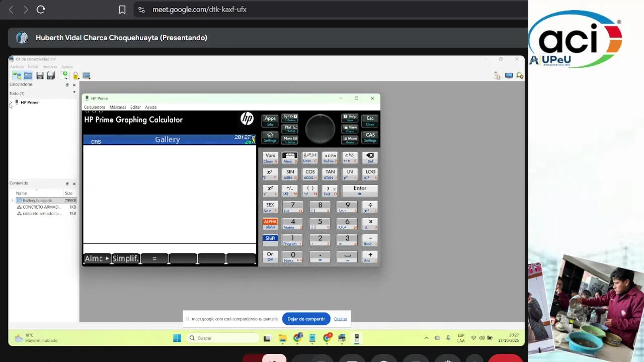The width and height of the screenshot is (644, 362).
Task: Click the yellow padlock toolbar icon
Action: (x=75, y=75)
